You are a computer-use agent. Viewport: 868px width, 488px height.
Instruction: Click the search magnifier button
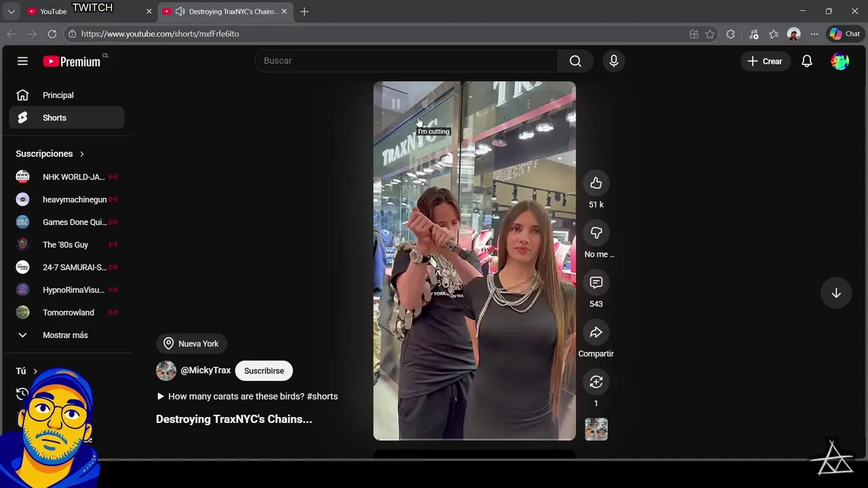click(x=575, y=61)
